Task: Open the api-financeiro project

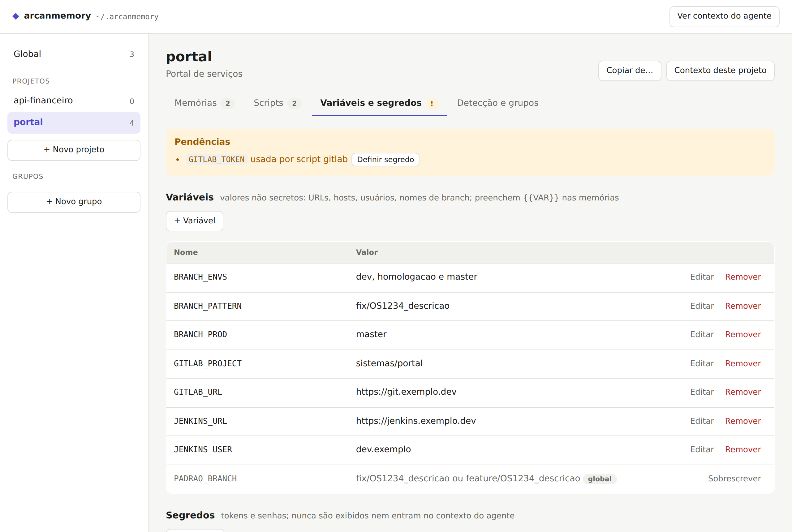Action: (x=74, y=101)
